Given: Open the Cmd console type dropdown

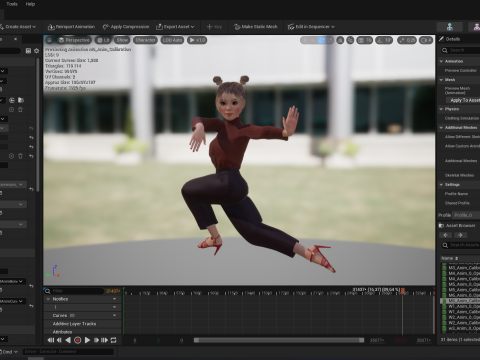Looking at the screenshot, I should click(x=10, y=352).
